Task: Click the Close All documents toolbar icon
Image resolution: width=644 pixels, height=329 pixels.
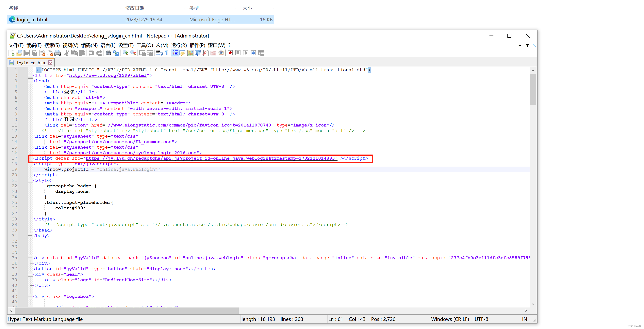Action: [50, 53]
